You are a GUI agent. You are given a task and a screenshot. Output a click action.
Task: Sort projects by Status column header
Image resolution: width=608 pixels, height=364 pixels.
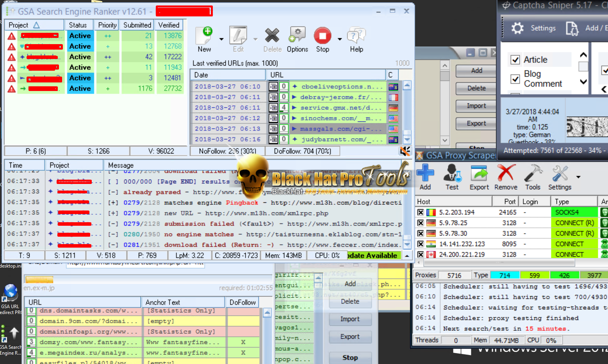(x=79, y=25)
